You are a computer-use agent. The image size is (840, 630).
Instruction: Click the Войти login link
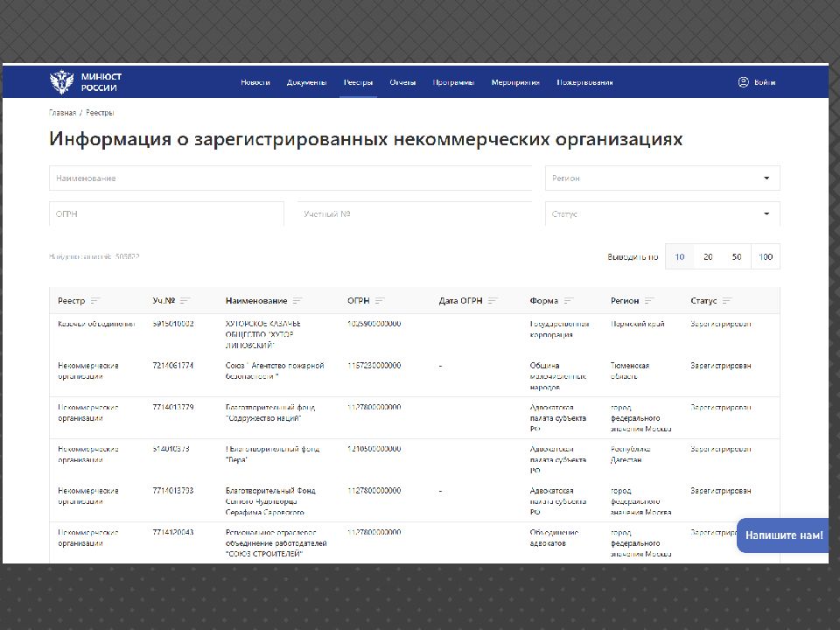pos(765,82)
